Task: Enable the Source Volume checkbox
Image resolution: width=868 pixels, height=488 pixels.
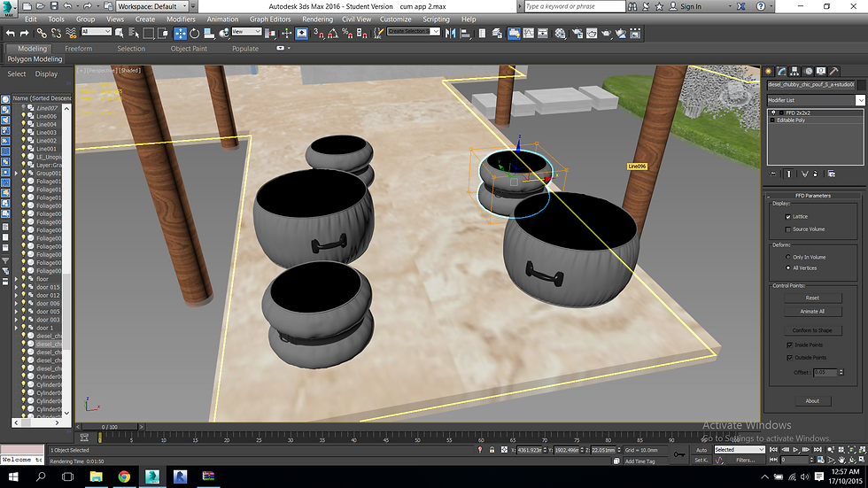Action: click(787, 229)
